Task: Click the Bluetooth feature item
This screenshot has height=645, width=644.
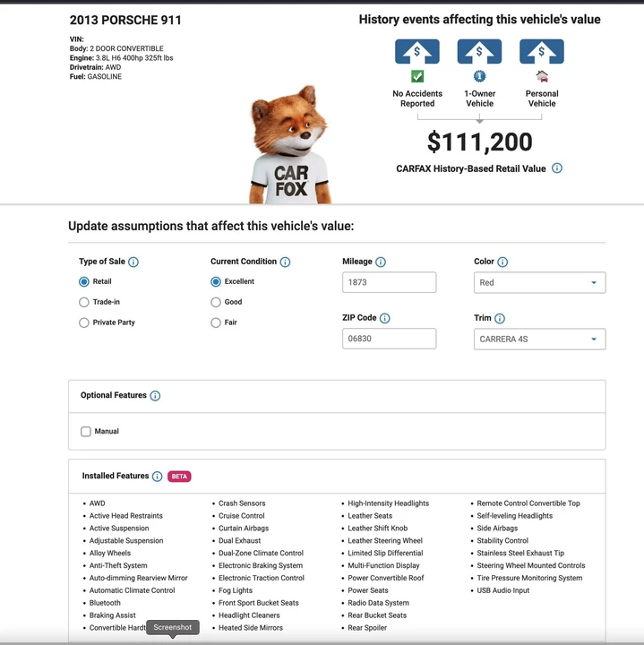Action: coord(105,603)
